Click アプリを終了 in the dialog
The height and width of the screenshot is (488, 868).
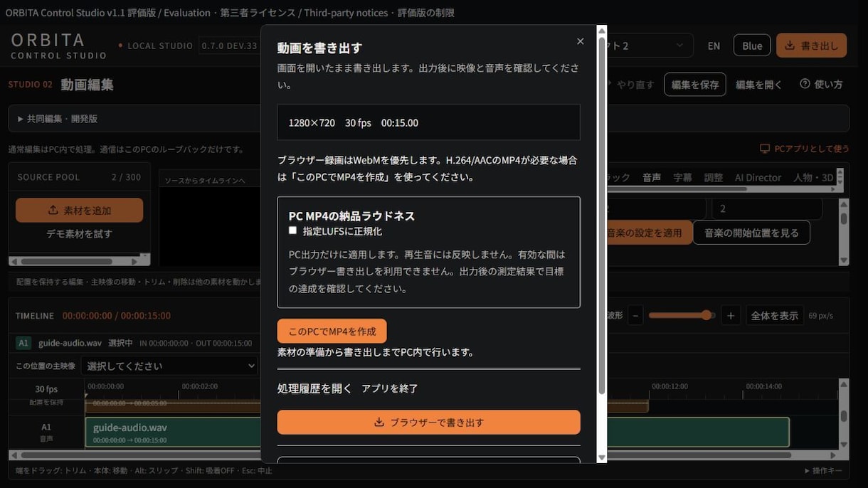pyautogui.click(x=390, y=388)
